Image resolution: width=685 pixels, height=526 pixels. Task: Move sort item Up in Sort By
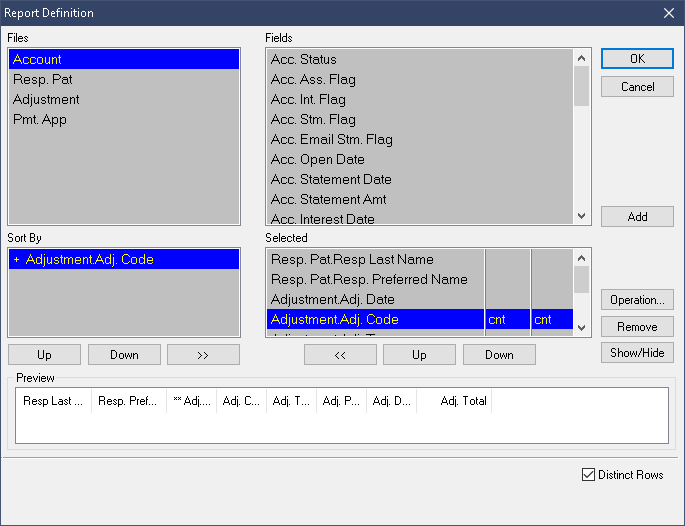44,355
